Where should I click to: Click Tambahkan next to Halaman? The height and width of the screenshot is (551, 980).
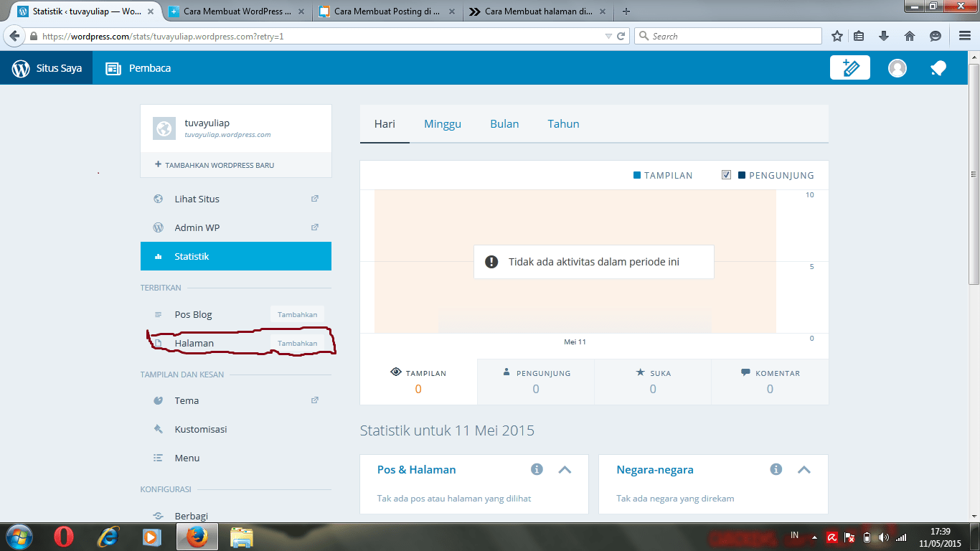click(297, 343)
